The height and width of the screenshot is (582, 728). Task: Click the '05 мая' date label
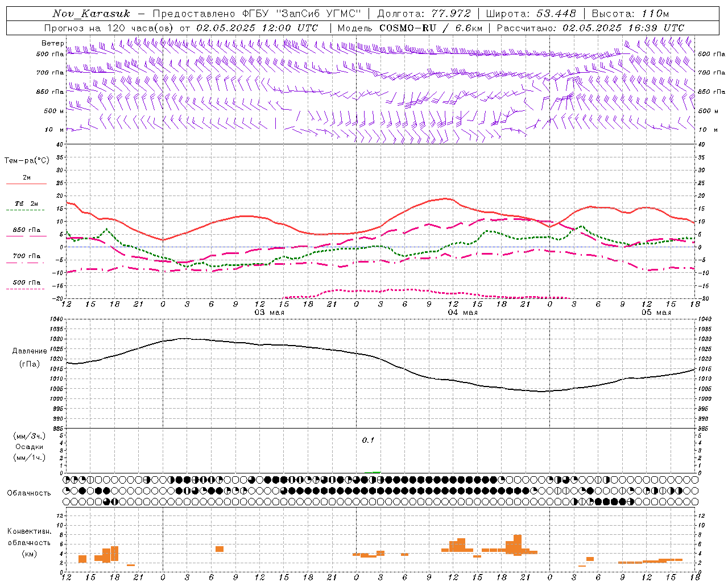tap(656, 313)
